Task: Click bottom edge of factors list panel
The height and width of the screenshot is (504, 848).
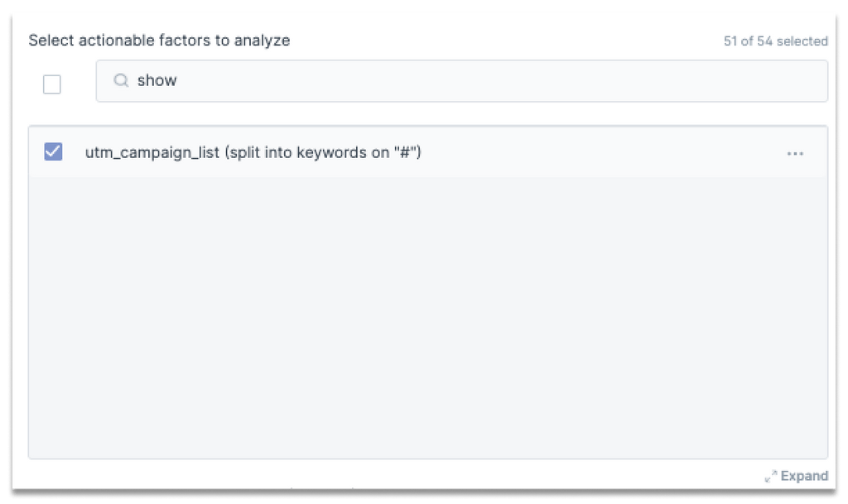Action: click(x=427, y=456)
